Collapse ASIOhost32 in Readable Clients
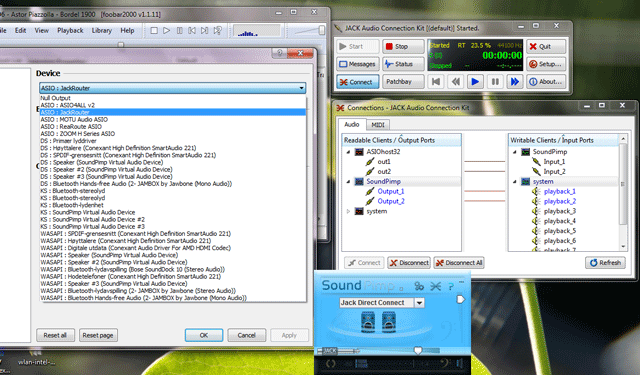 click(349, 152)
